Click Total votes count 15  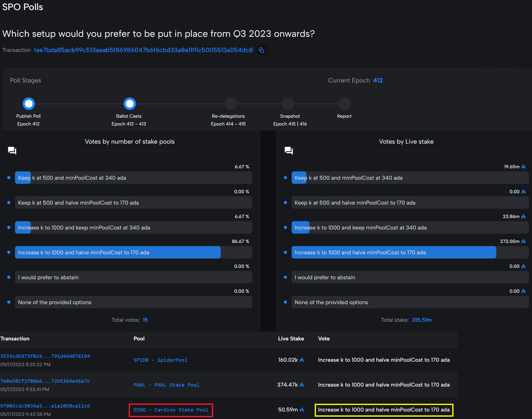click(145, 320)
